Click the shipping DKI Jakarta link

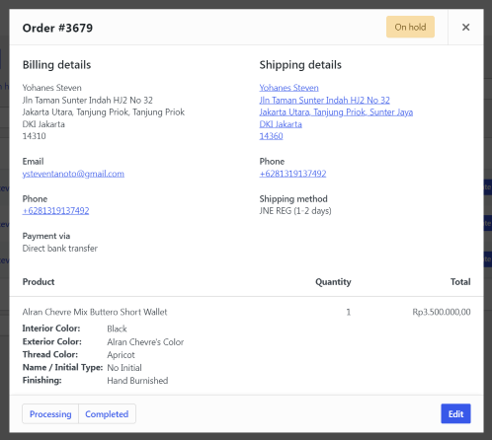[281, 124]
